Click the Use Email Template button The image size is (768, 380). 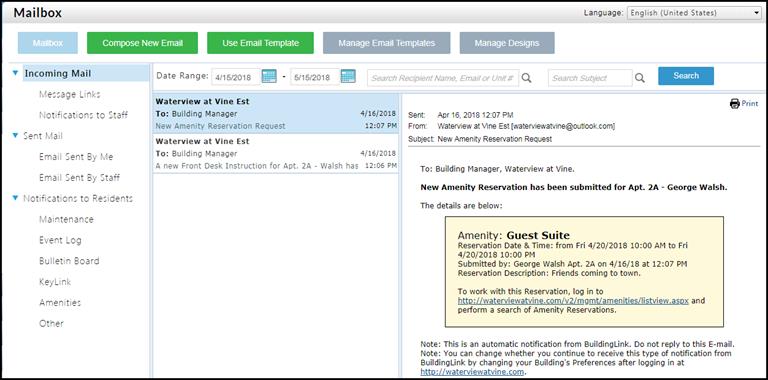[x=261, y=43]
